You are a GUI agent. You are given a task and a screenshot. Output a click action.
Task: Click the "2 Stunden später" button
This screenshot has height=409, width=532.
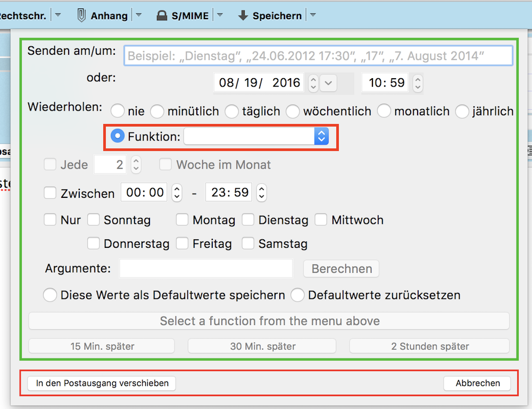pyautogui.click(x=429, y=346)
